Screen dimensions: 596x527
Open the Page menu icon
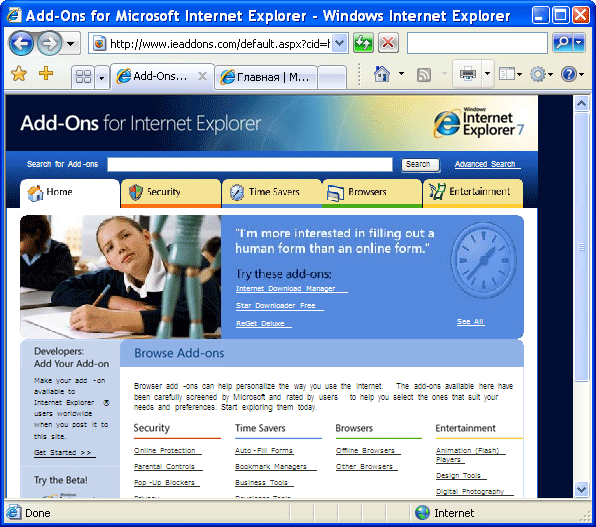pyautogui.click(x=509, y=74)
